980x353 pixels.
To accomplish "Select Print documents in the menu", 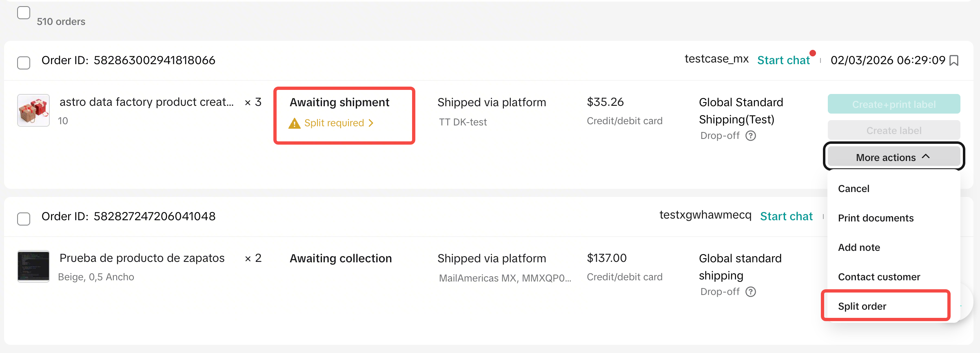I will pyautogui.click(x=876, y=218).
